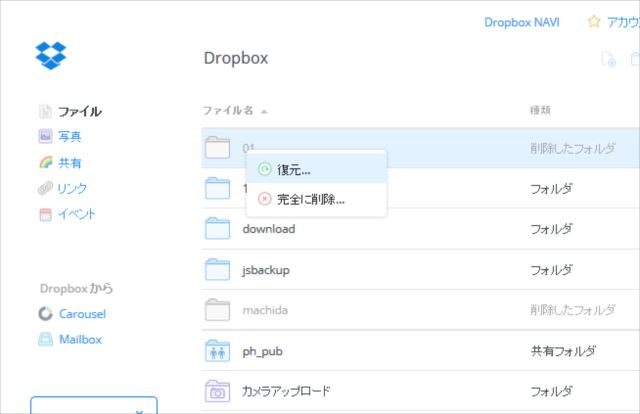The image size is (640, 414).
Task: Open the アカウント link at top right
Action: [x=623, y=22]
